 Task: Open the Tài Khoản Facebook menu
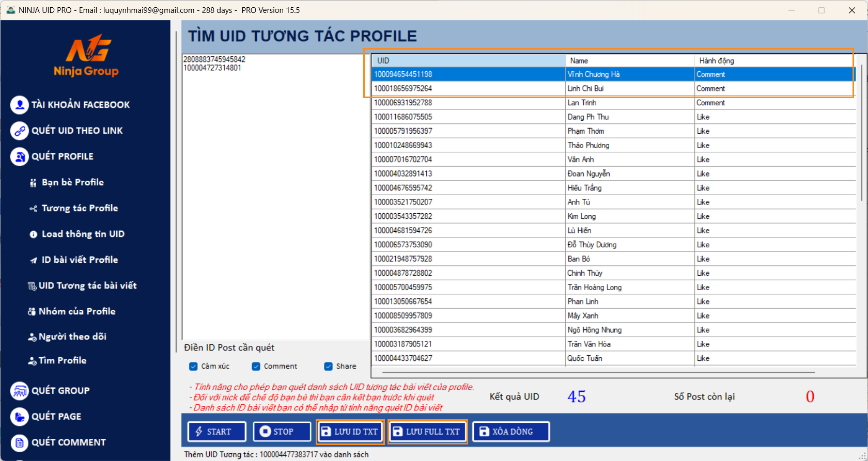point(81,105)
